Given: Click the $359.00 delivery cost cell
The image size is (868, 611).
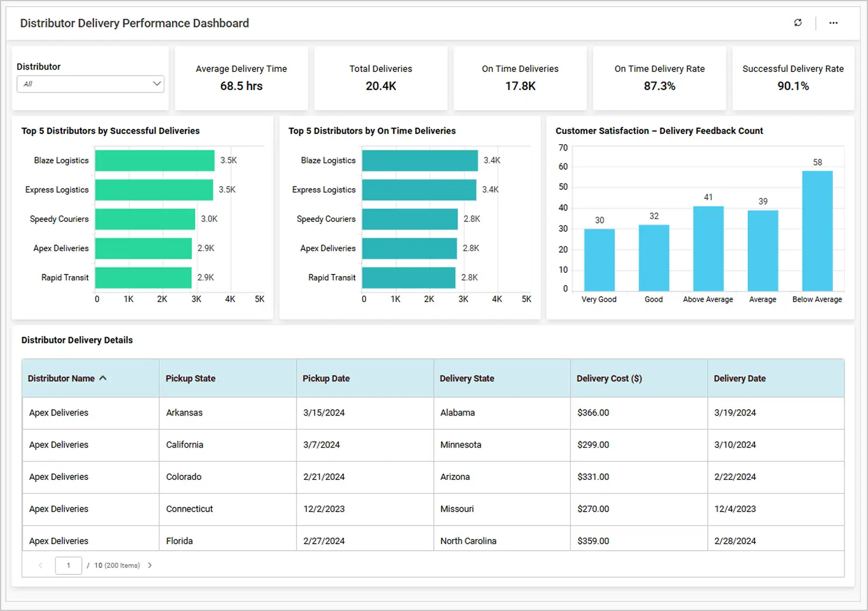Looking at the screenshot, I should [x=639, y=538].
